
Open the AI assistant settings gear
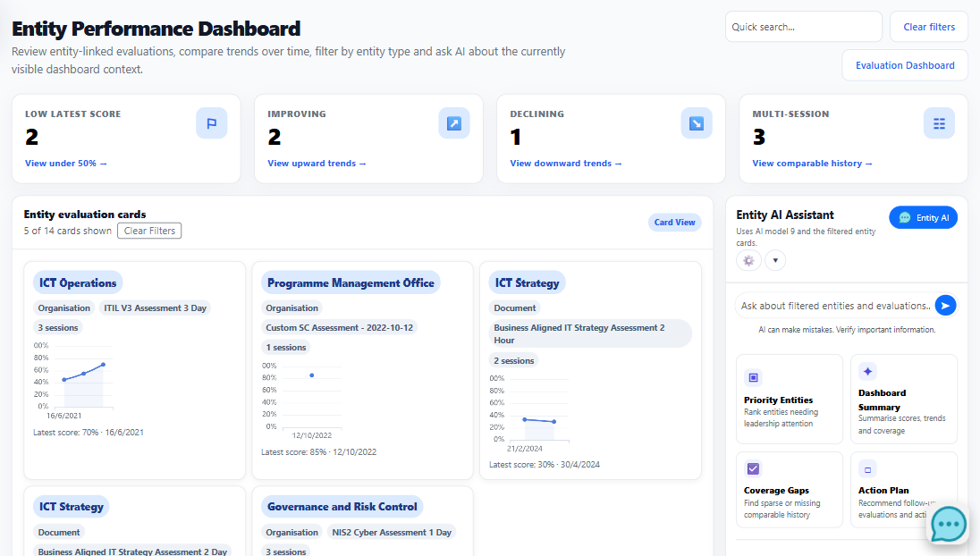tap(748, 260)
